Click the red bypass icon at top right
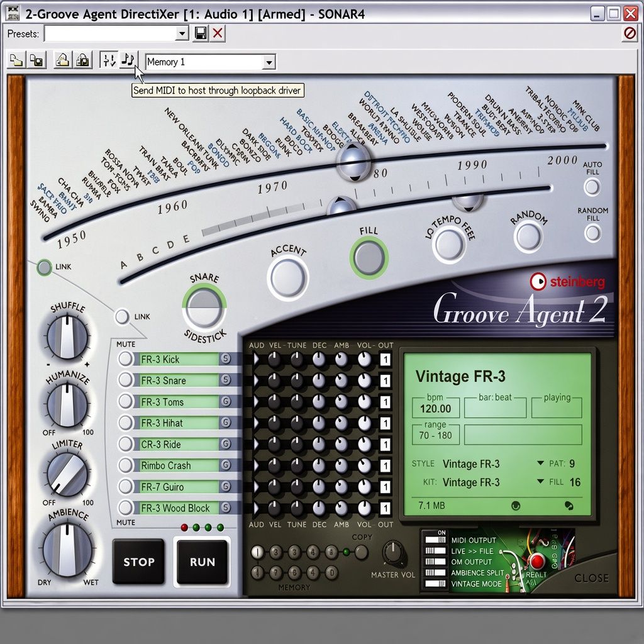The image size is (644, 644). [630, 33]
